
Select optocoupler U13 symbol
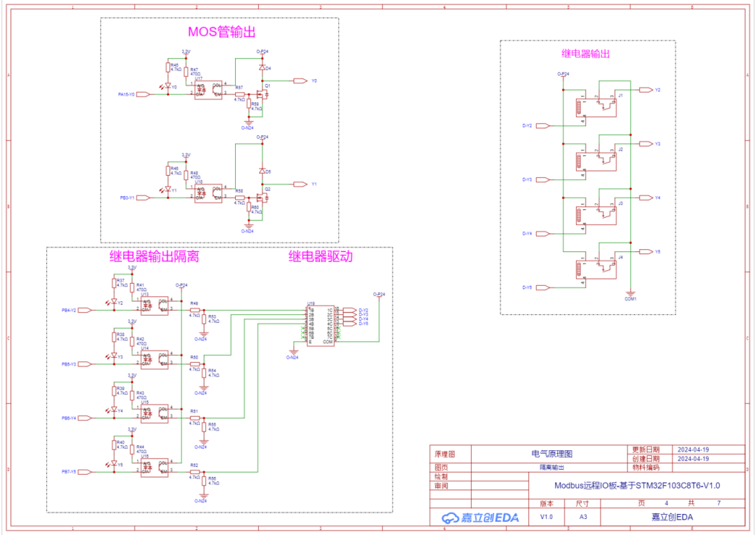point(154,306)
